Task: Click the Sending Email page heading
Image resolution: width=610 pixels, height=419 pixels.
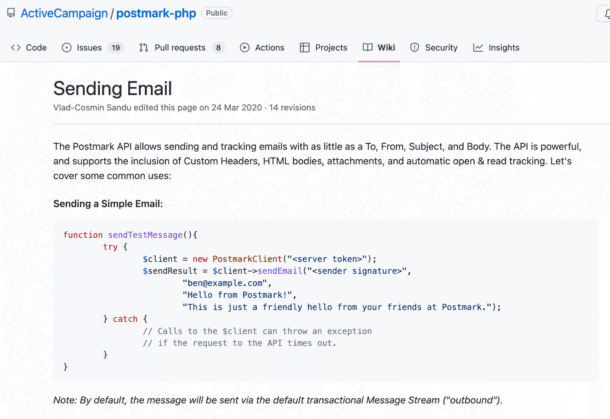Action: point(112,88)
